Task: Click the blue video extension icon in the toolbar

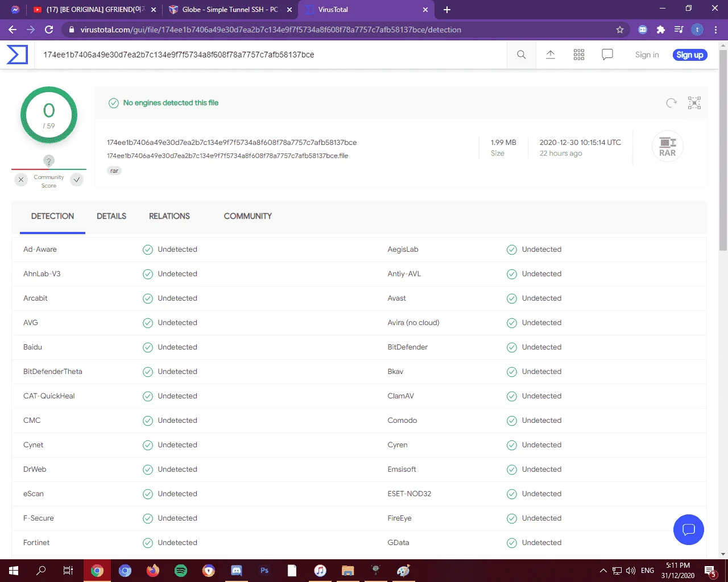Action: [x=643, y=30]
